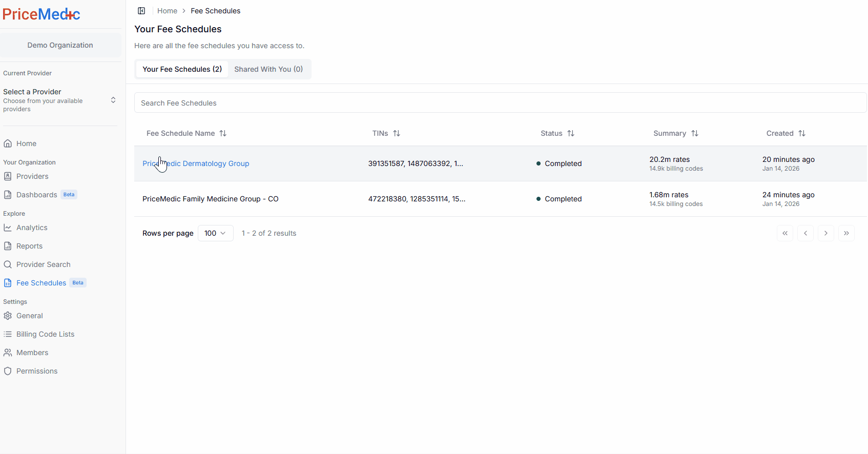Click the Search Fee Schedules field
The height and width of the screenshot is (454, 868).
pyautogui.click(x=500, y=102)
